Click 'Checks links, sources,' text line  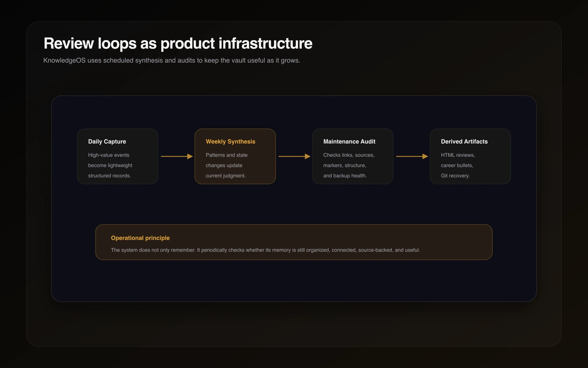[x=349, y=155]
